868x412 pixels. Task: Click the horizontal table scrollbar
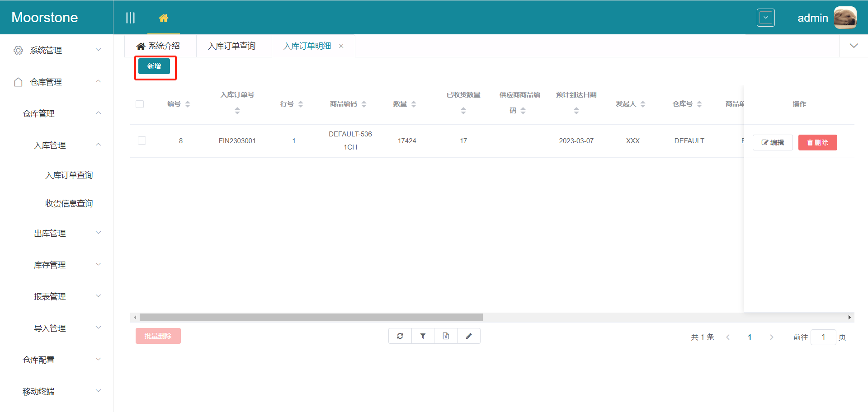311,318
